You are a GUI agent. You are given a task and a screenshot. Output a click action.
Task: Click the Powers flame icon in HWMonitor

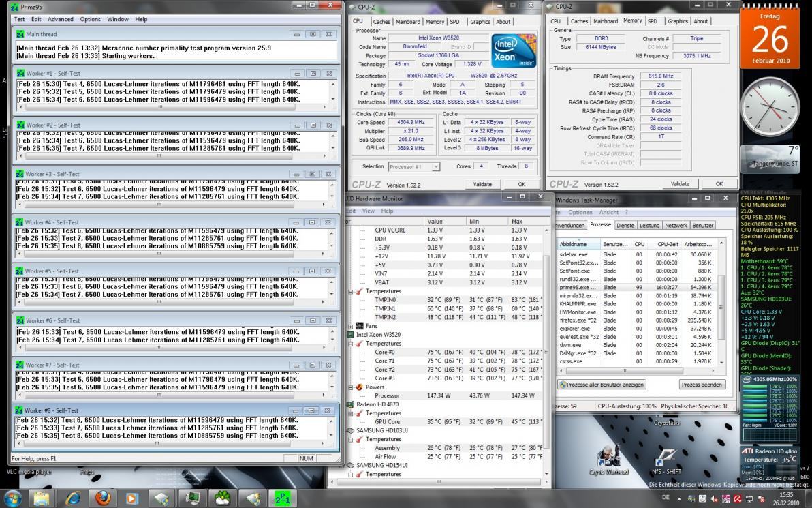pyautogui.click(x=360, y=387)
